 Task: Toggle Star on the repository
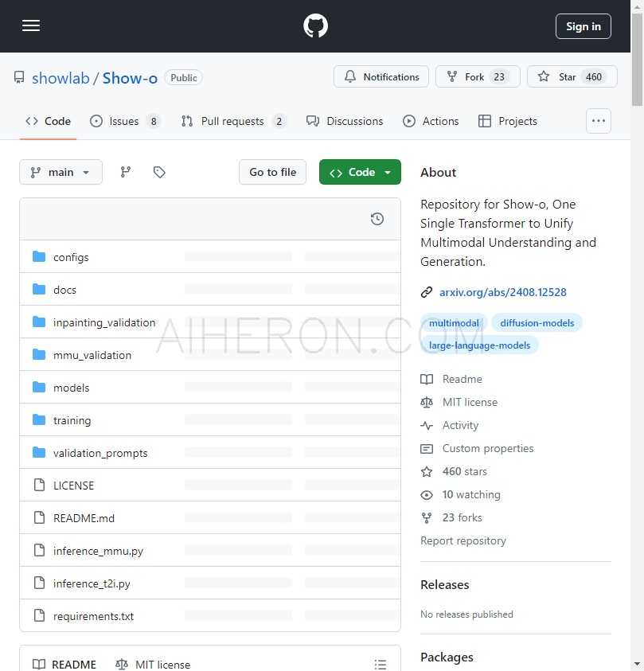(572, 76)
